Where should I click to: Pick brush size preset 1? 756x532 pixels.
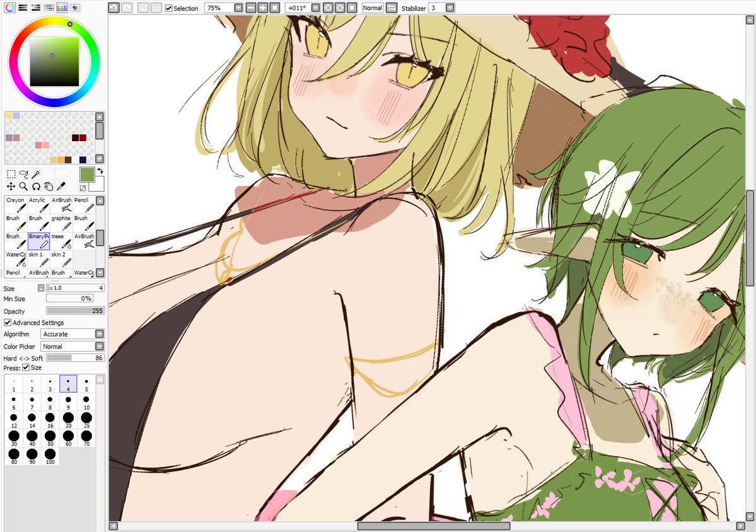[13, 385]
